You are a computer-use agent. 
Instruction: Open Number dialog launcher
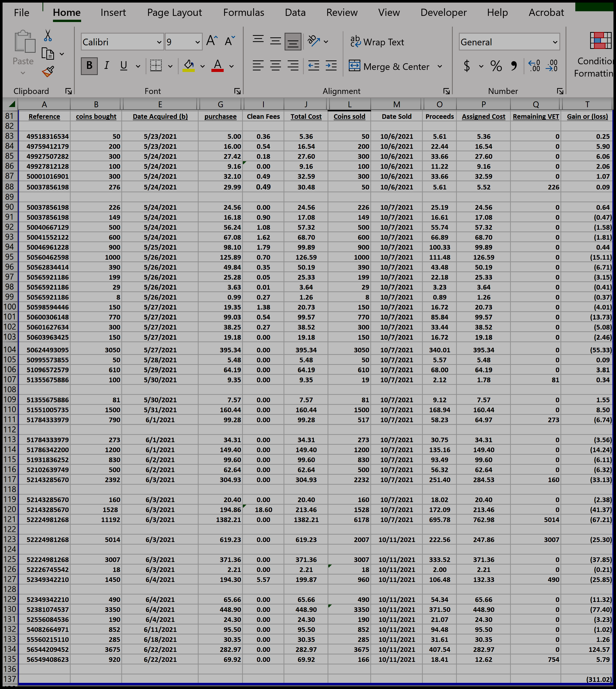pyautogui.click(x=560, y=91)
